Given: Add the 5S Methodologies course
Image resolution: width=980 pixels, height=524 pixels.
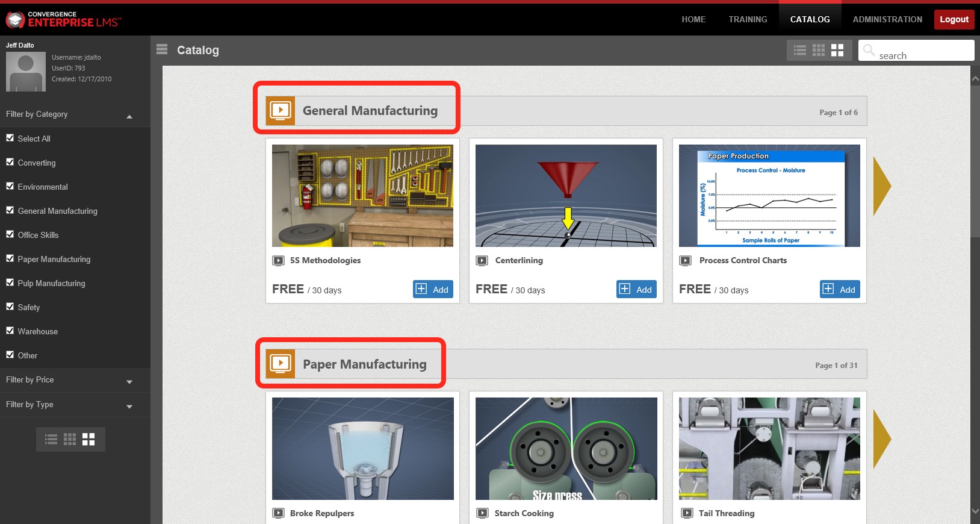Looking at the screenshot, I should [x=433, y=290].
